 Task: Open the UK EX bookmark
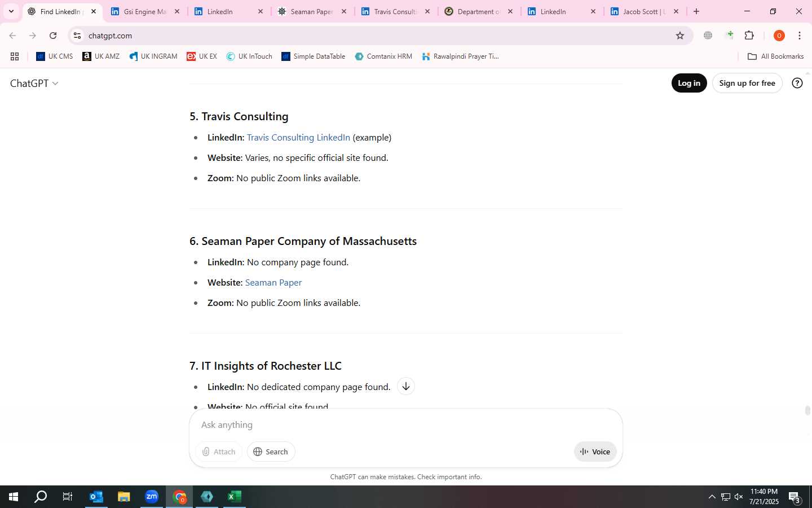coord(202,56)
